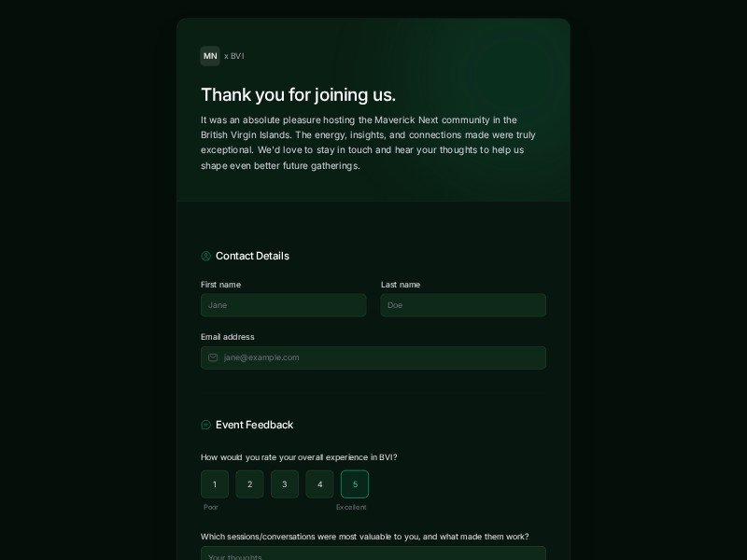Click the Event Feedback chat bubble icon
747x560 pixels.
206,425
